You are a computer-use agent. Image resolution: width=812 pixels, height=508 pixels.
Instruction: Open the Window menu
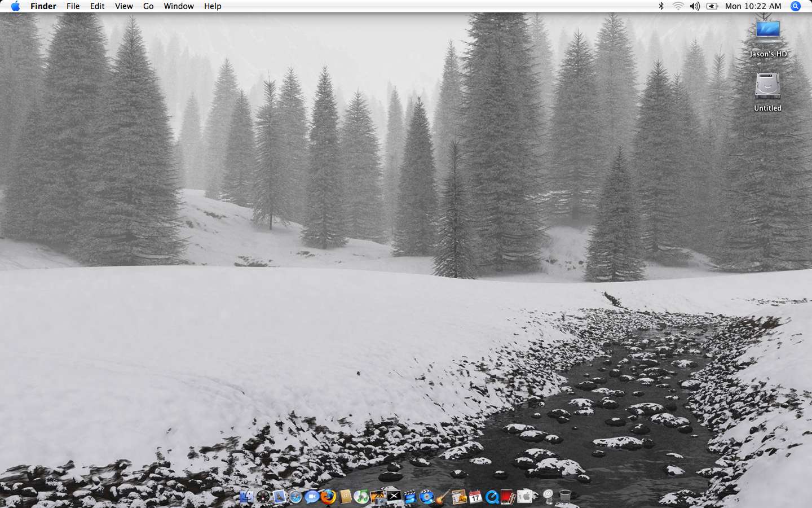[x=179, y=6]
